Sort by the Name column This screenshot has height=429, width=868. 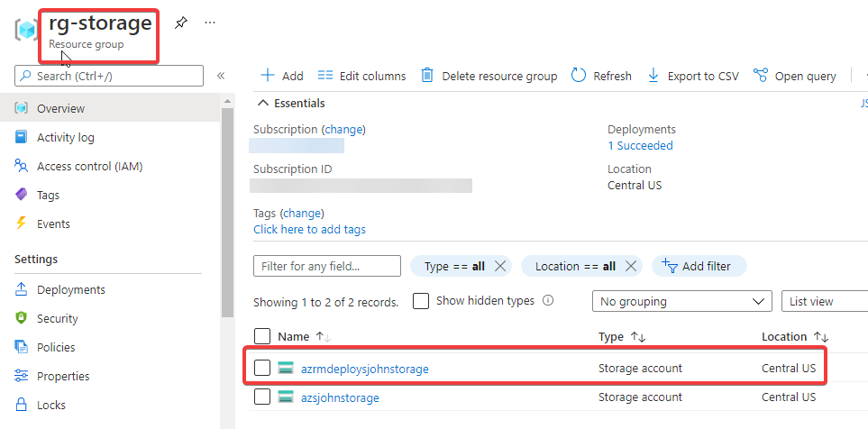pos(305,336)
